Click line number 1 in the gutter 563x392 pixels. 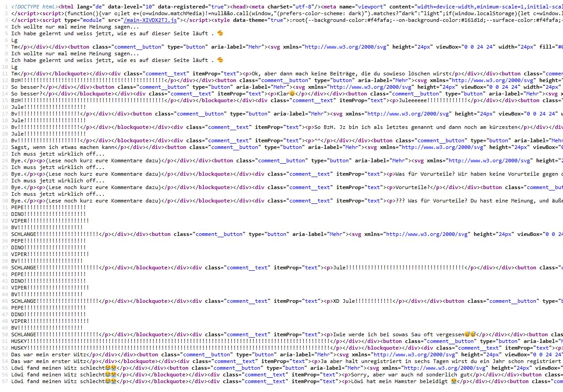6,7
